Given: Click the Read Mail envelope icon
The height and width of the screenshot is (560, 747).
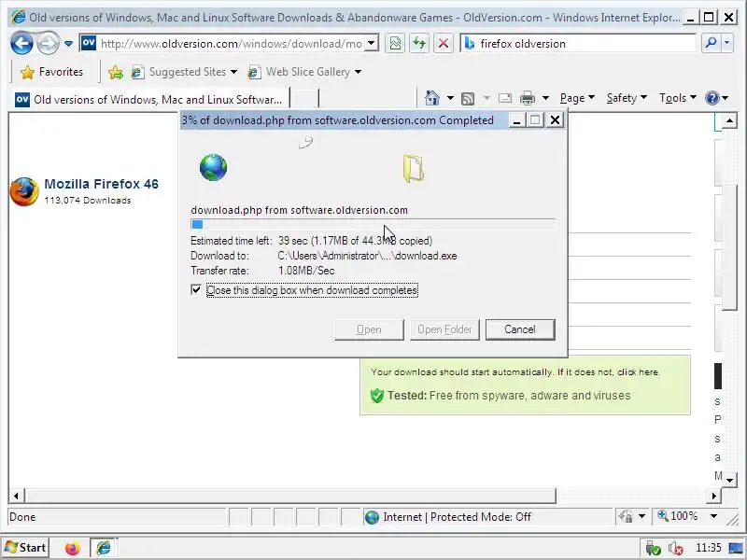Looking at the screenshot, I should coord(505,98).
